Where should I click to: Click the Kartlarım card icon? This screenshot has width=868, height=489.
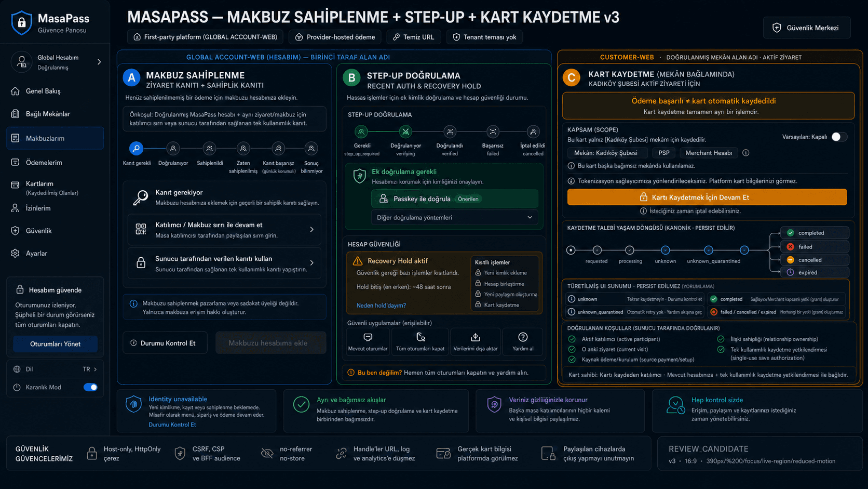tap(15, 184)
